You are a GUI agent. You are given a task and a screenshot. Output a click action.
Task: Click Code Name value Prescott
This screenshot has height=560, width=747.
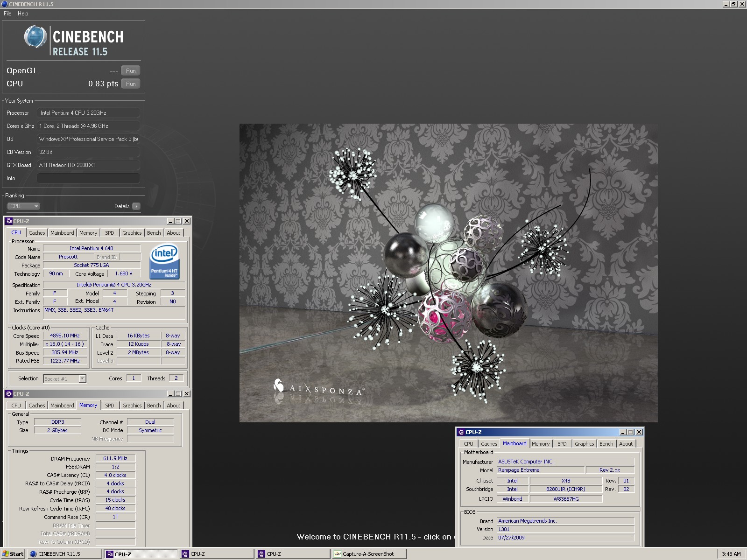[68, 257]
